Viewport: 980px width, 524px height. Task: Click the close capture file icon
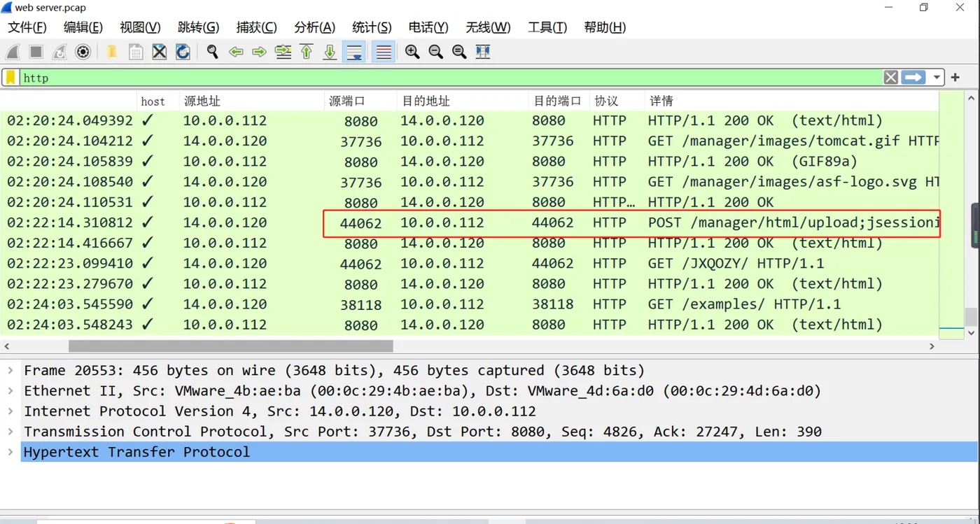160,52
